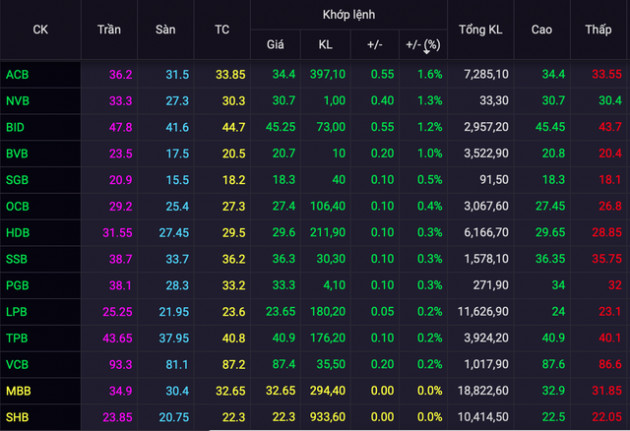The width and height of the screenshot is (630, 431).
Task: Select NVB total volume 33,30
Action: click(x=494, y=100)
